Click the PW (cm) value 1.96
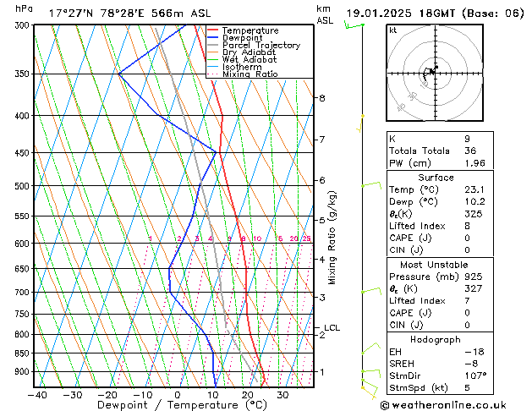 click(474, 163)
